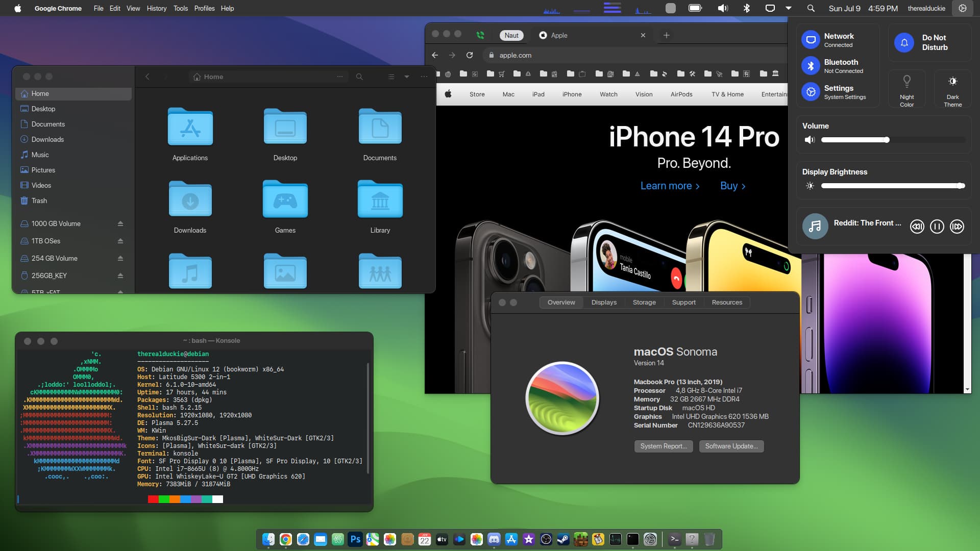The image size is (980, 551).
Task: Launch Discord from the dock
Action: point(494,539)
